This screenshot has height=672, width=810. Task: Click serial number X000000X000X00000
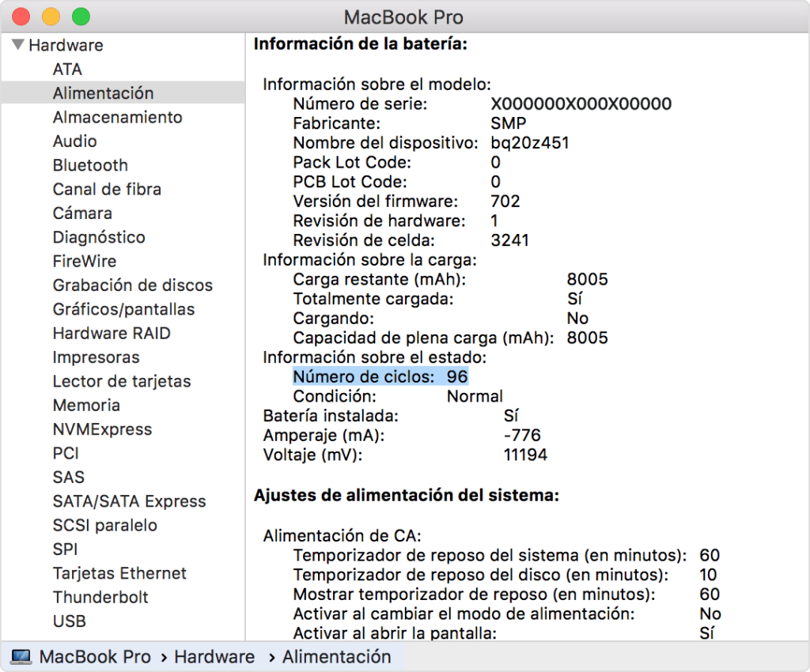(581, 104)
